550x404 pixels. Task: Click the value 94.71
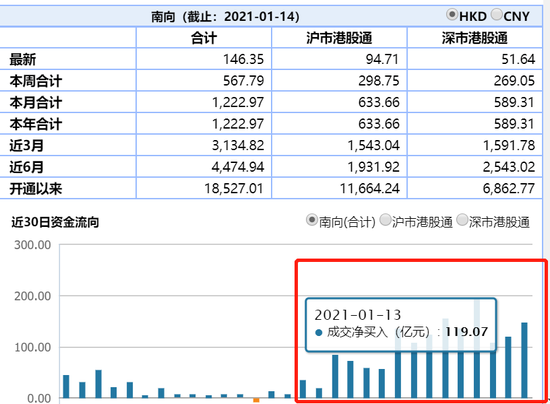[382, 59]
